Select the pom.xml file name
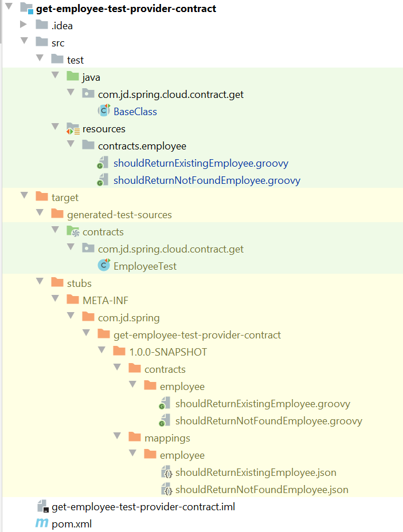403x532 pixels. [x=72, y=524]
